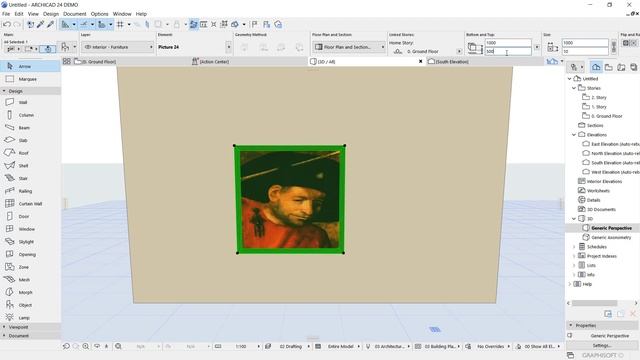Select the Zone tool
The width and height of the screenshot is (640, 360).
[30, 267]
